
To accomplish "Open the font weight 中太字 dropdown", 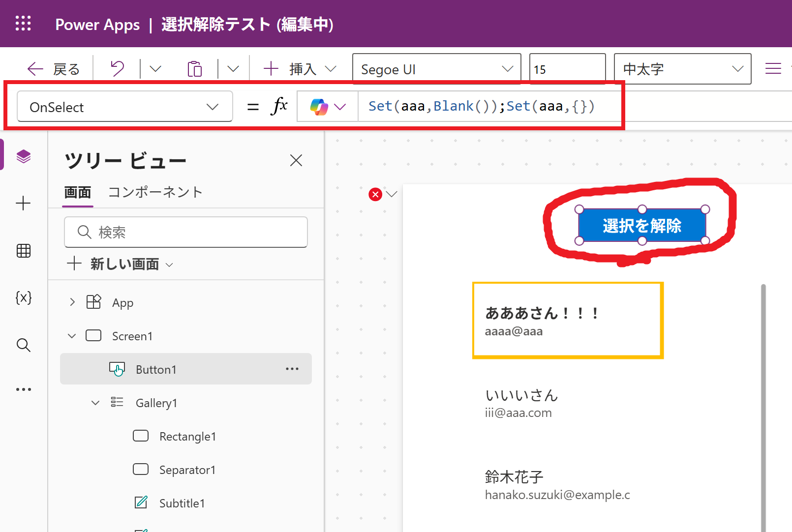I will 682,69.
